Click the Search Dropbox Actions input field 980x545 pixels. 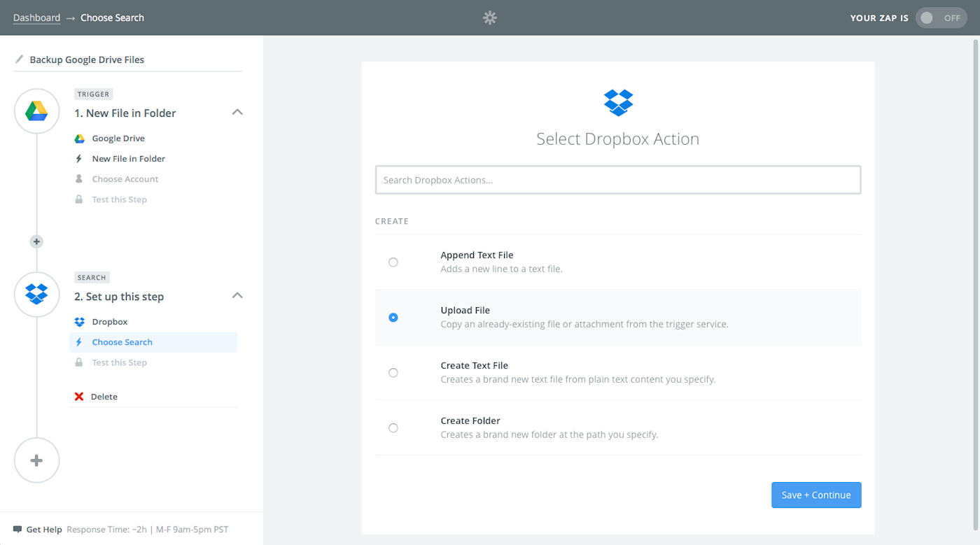click(618, 180)
